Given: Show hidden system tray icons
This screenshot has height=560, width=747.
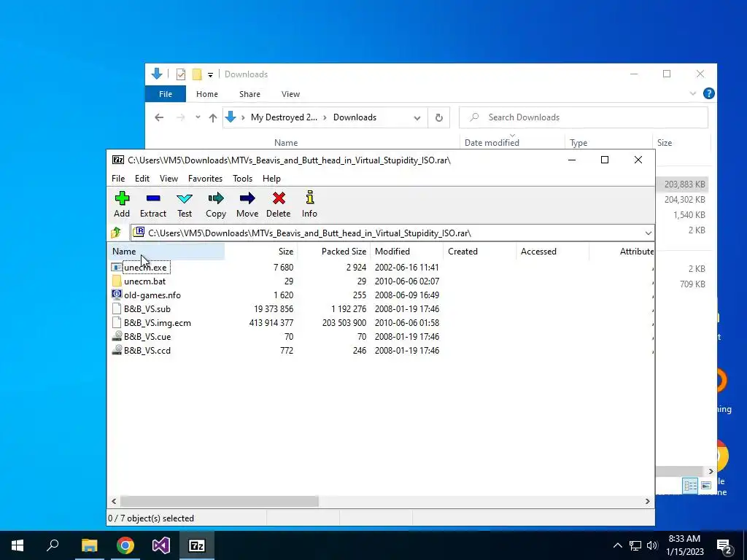Looking at the screenshot, I should tap(617, 545).
